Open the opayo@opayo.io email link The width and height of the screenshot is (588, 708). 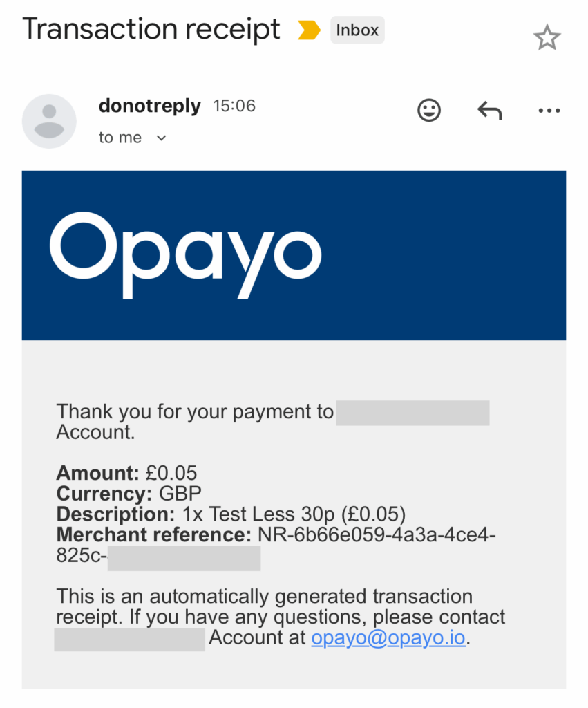(388, 637)
